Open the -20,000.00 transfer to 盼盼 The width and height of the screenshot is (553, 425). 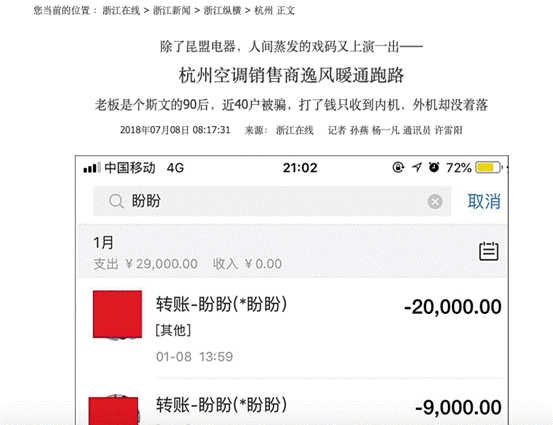[292, 328]
